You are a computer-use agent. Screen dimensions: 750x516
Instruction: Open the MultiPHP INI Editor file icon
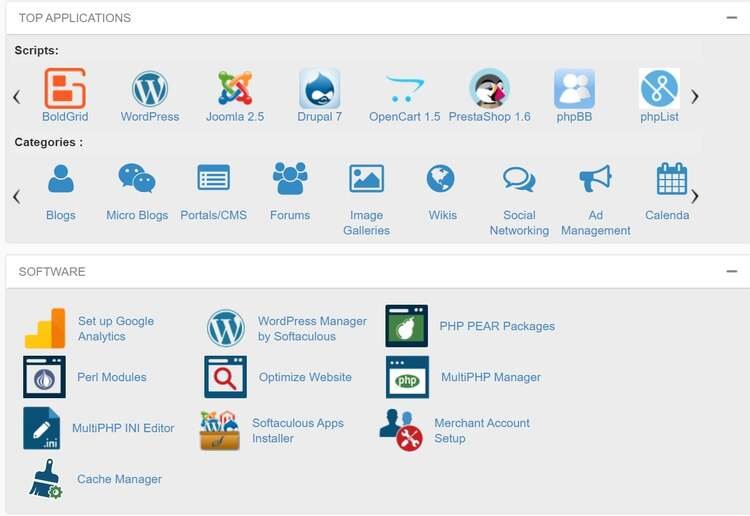tap(42, 428)
